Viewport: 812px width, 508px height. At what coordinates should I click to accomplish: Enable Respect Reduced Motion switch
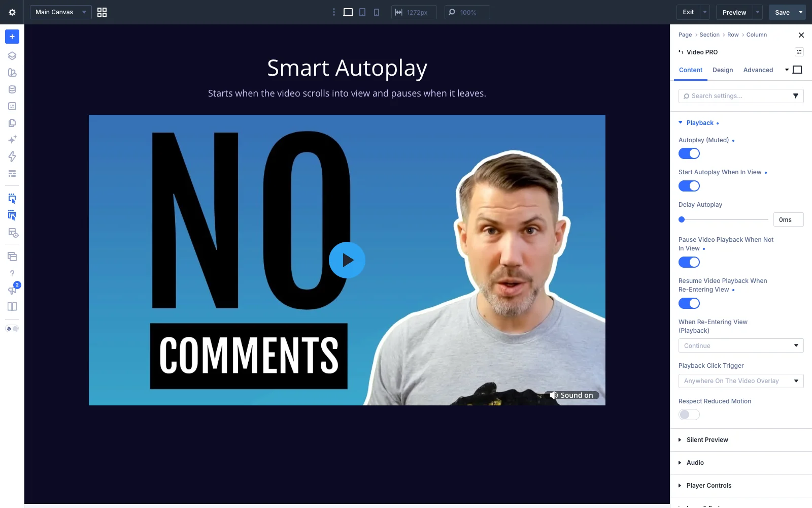tap(689, 415)
